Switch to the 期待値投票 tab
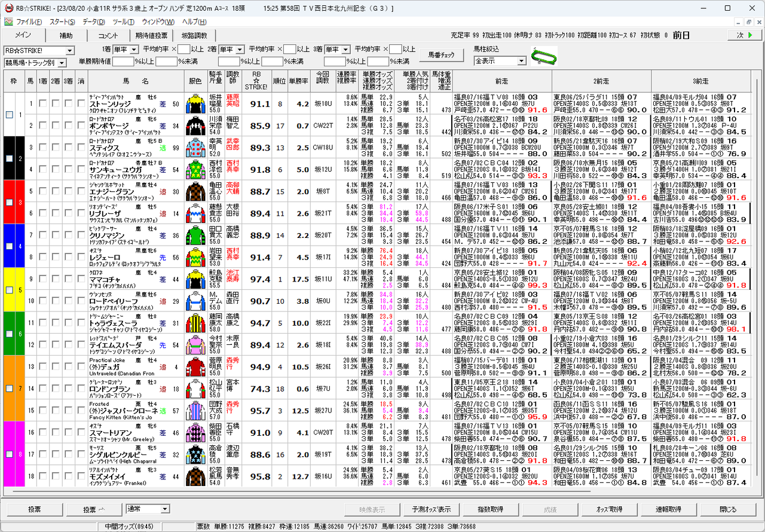 coord(152,35)
